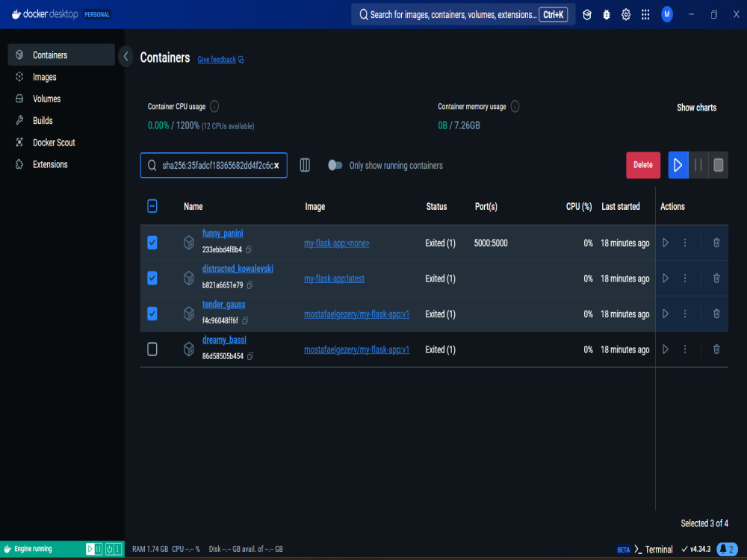
Task: Click the global search bar at top
Action: point(463,15)
